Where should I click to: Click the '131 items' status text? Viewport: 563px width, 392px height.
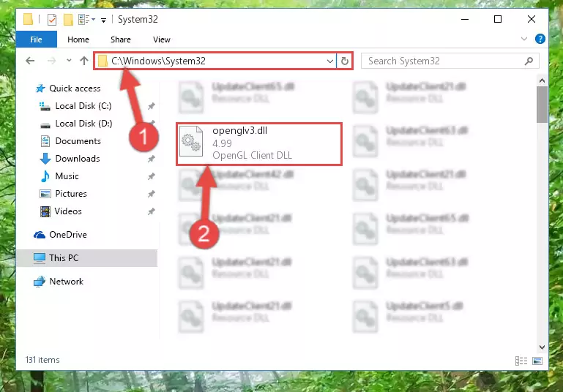point(42,360)
